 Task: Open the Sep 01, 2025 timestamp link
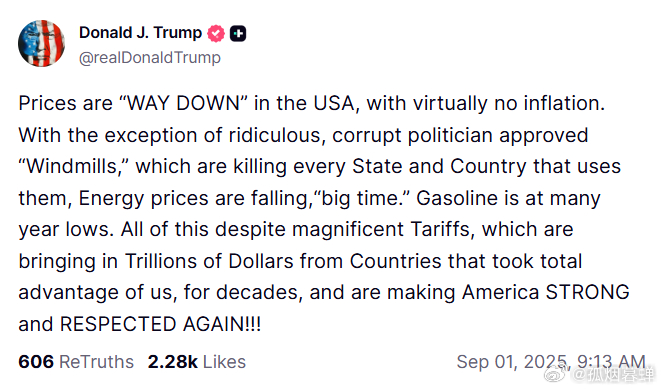[x=551, y=362]
